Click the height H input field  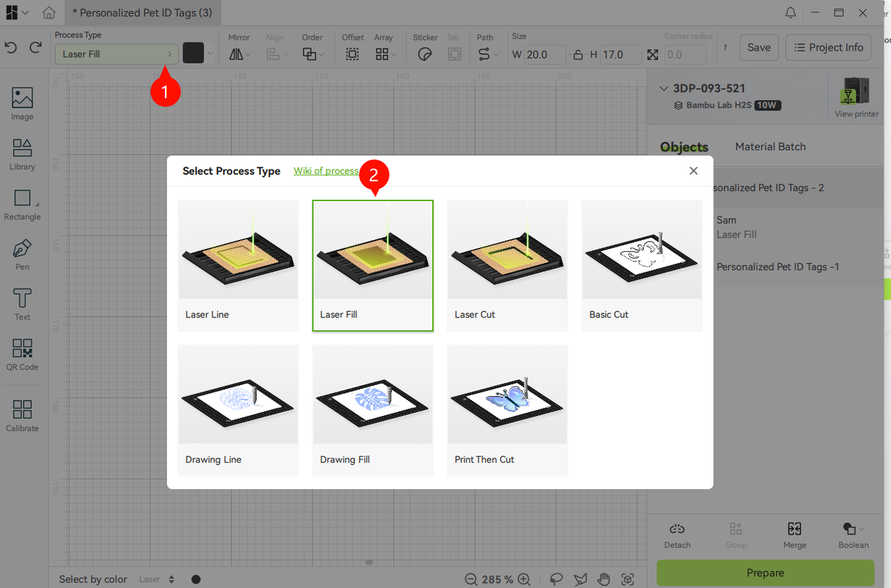pos(621,54)
